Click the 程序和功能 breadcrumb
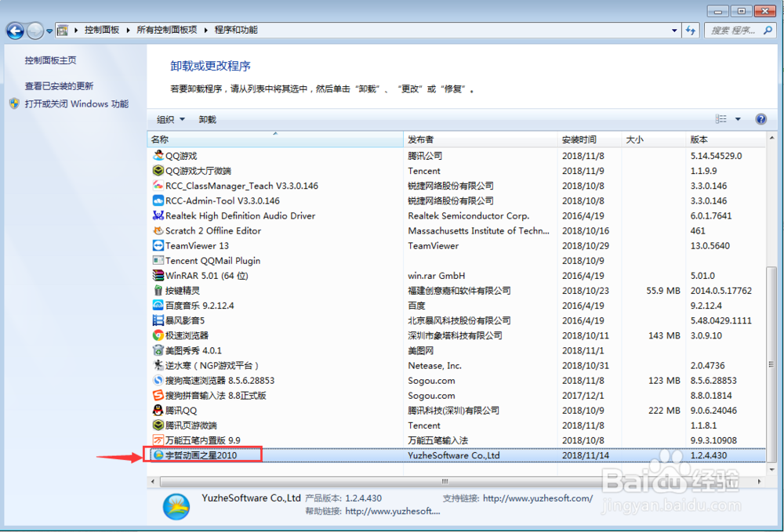 (x=236, y=30)
